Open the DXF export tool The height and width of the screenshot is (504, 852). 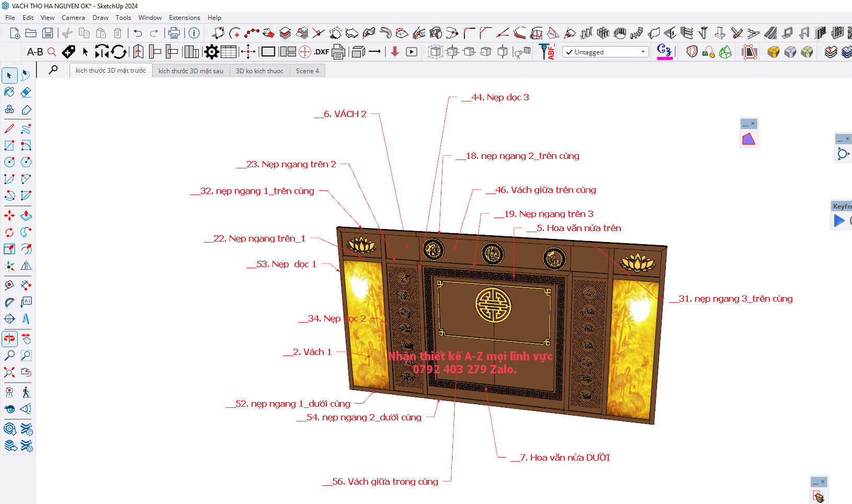point(321,52)
